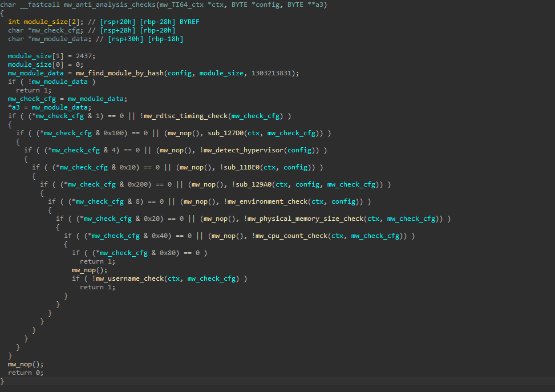Screen dimensions: 555x392
Task: Click the 0x200 flag constant
Action: tap(137, 184)
